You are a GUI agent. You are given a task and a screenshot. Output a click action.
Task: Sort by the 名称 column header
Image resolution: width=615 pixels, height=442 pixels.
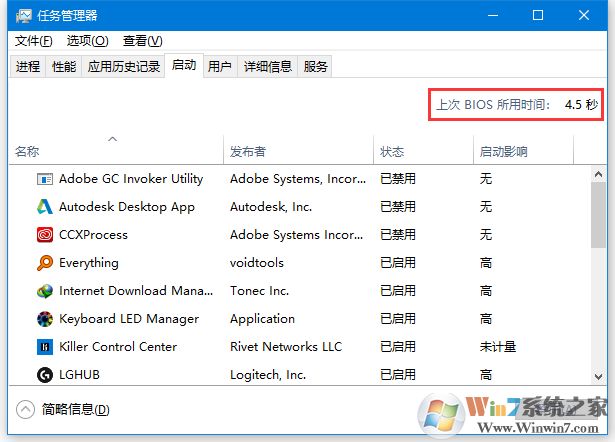(x=116, y=150)
